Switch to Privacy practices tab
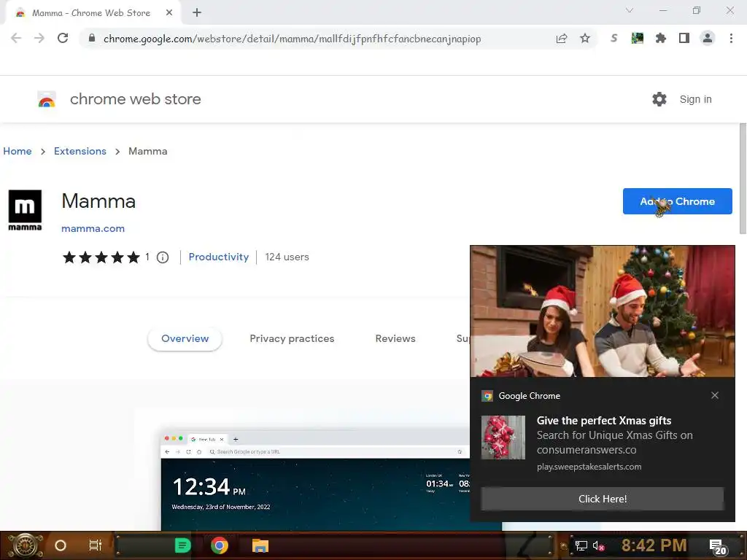747x560 pixels. (292, 338)
